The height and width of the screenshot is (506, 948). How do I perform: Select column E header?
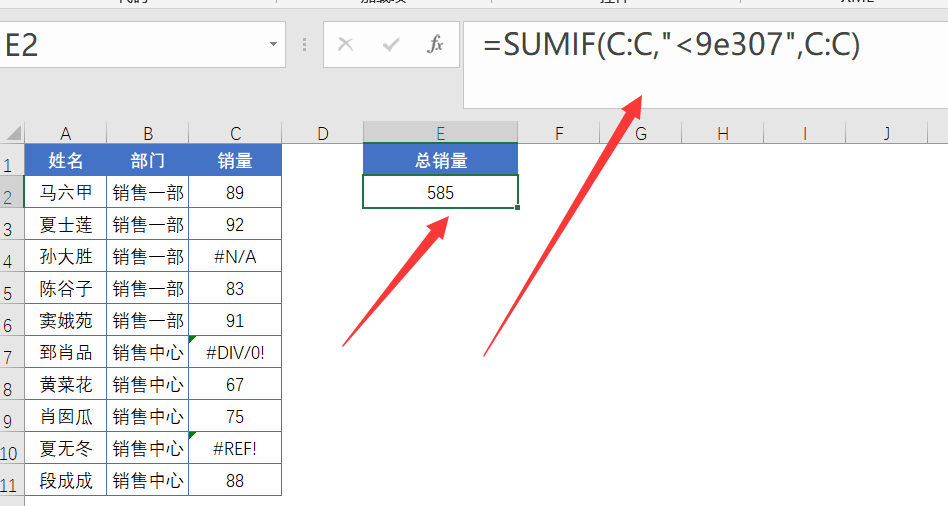tap(440, 133)
